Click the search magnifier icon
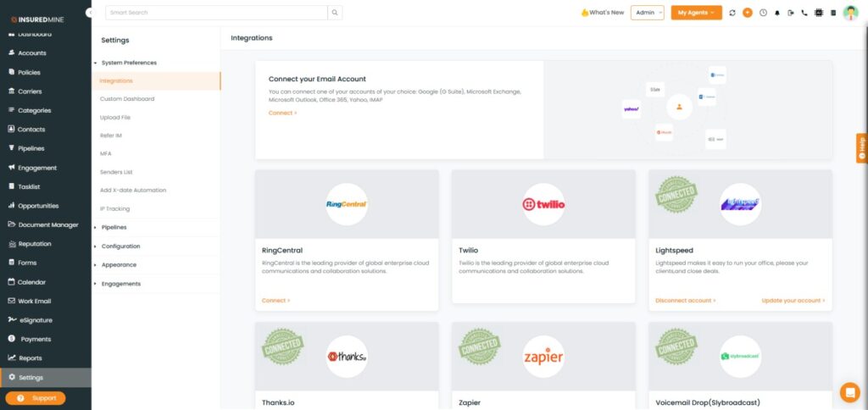This screenshot has width=868, height=410. point(336,13)
